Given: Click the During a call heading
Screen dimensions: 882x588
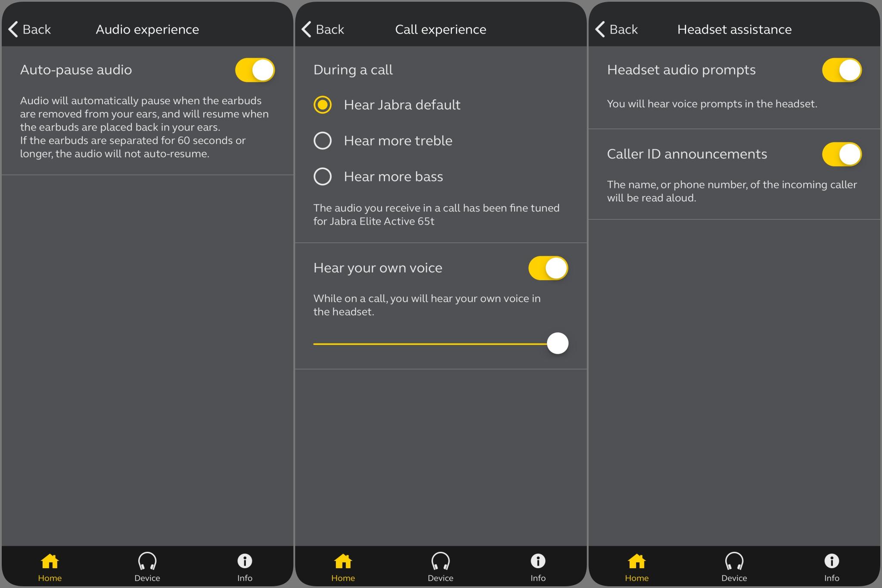Looking at the screenshot, I should [x=353, y=70].
